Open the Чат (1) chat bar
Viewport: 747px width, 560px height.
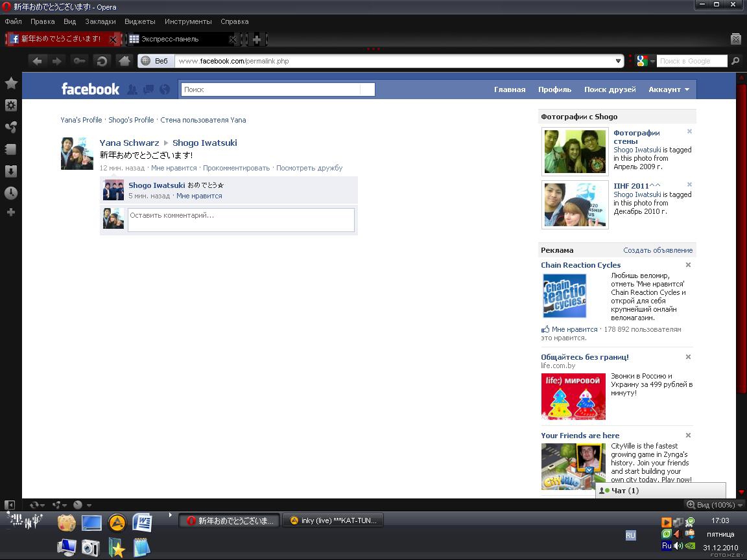[x=661, y=491]
